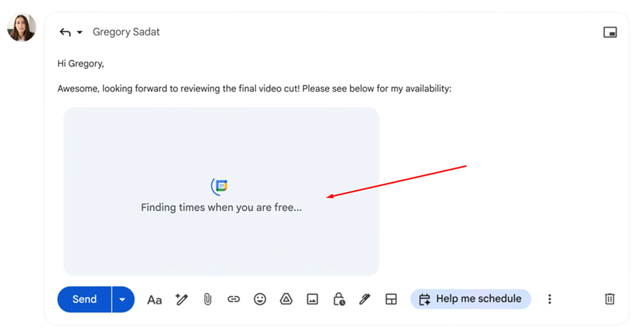Open more options three-dot menu

(550, 299)
